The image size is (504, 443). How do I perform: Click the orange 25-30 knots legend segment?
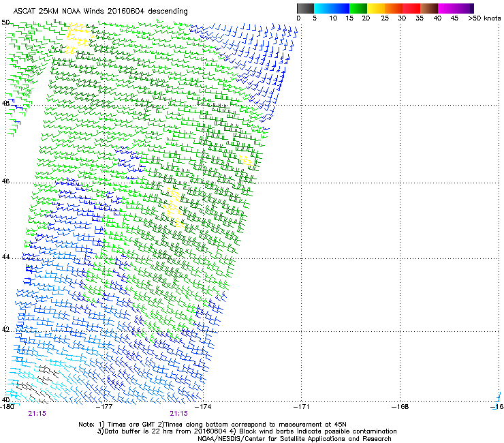tap(394, 8)
